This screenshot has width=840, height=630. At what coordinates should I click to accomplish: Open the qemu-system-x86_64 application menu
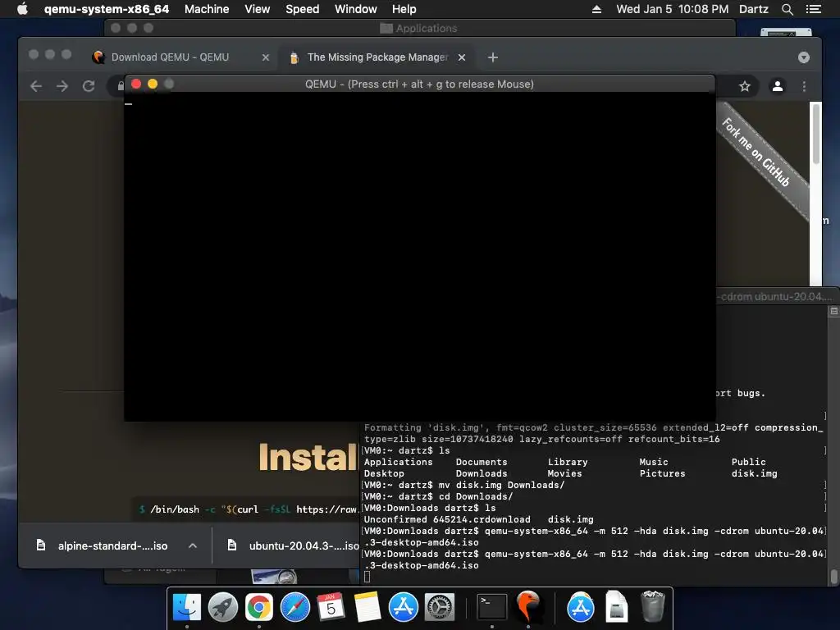pyautogui.click(x=107, y=9)
